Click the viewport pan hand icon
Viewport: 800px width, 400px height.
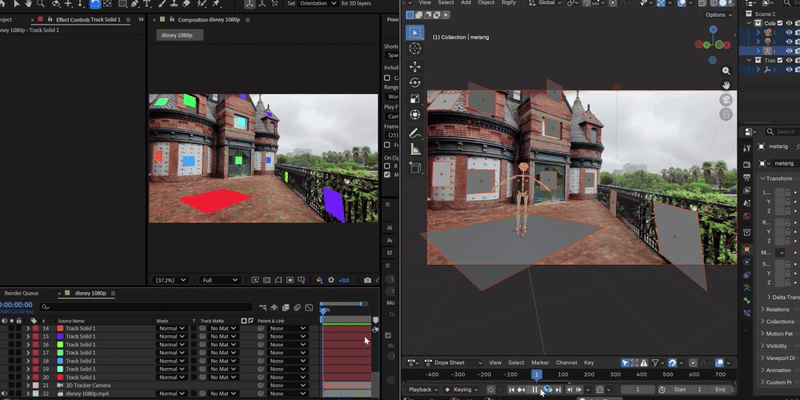point(726,85)
